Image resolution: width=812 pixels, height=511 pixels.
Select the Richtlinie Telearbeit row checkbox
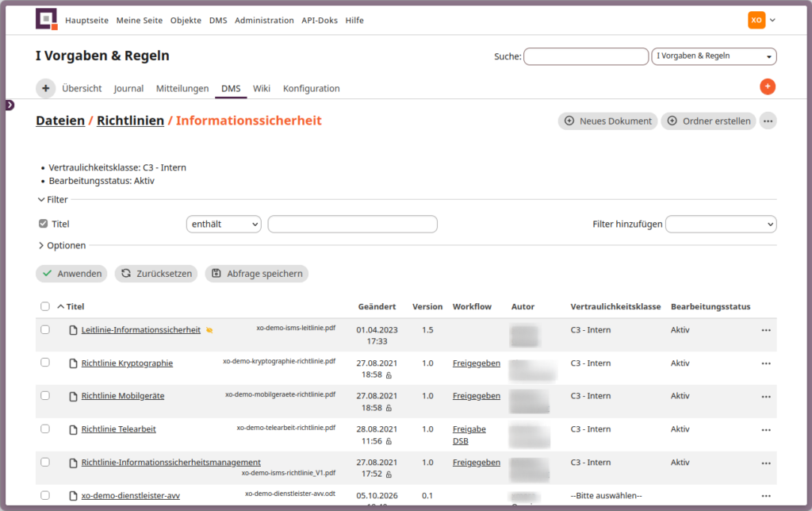point(45,428)
